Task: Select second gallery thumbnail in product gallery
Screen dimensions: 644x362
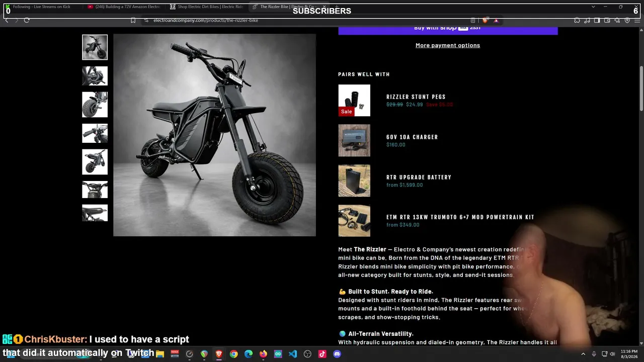Action: click(x=95, y=76)
